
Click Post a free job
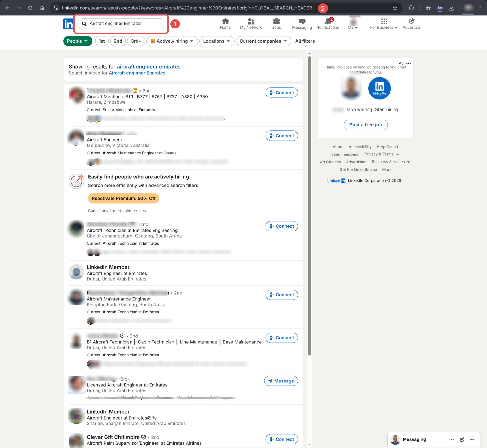tap(365, 125)
